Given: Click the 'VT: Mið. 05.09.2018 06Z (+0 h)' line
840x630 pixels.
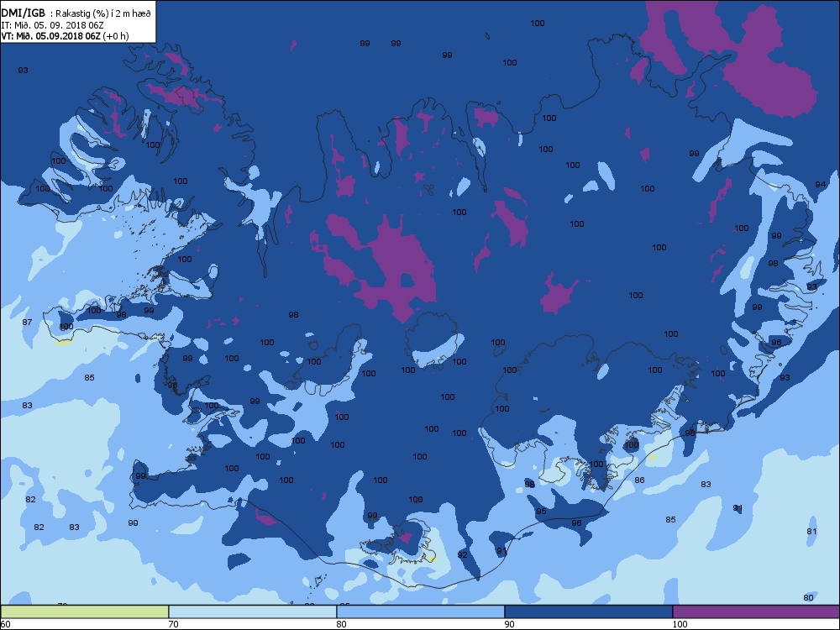Looking at the screenshot, I should point(65,36).
